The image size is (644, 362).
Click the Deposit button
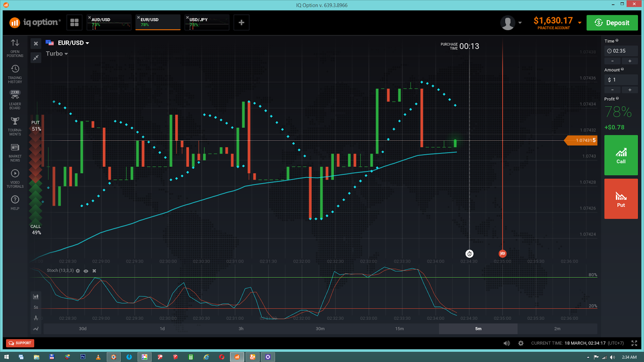tap(612, 23)
